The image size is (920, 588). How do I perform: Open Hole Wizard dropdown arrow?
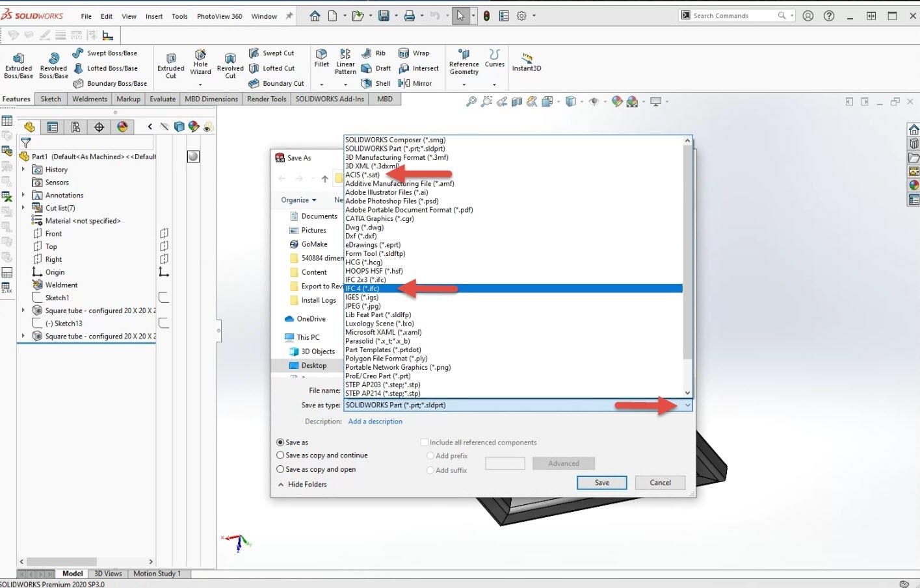point(200,84)
